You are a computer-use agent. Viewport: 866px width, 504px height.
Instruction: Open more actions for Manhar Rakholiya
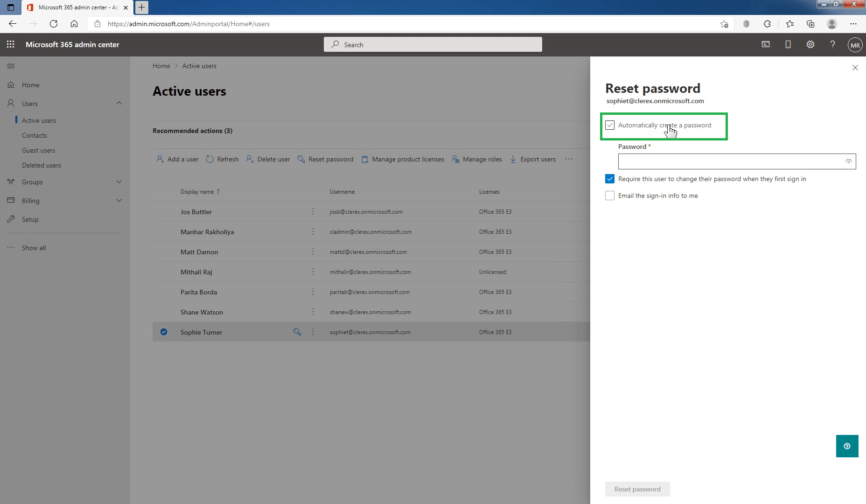coord(313,231)
